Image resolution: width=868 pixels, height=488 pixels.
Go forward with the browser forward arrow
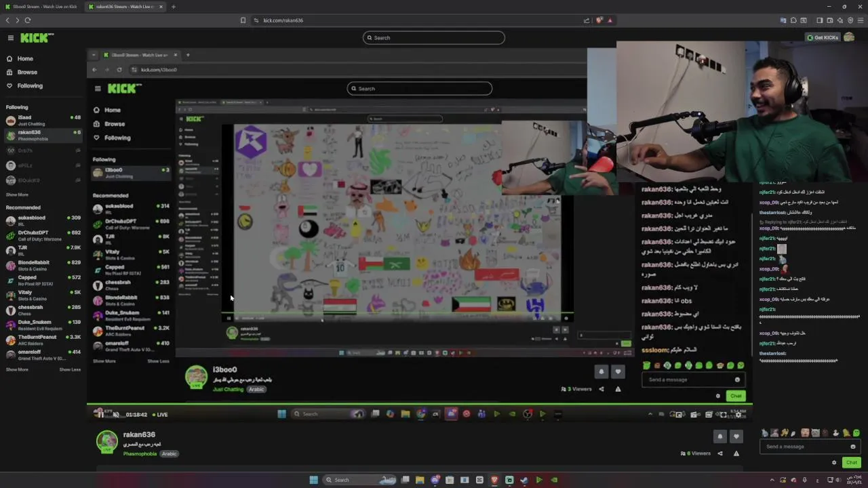[x=18, y=20]
